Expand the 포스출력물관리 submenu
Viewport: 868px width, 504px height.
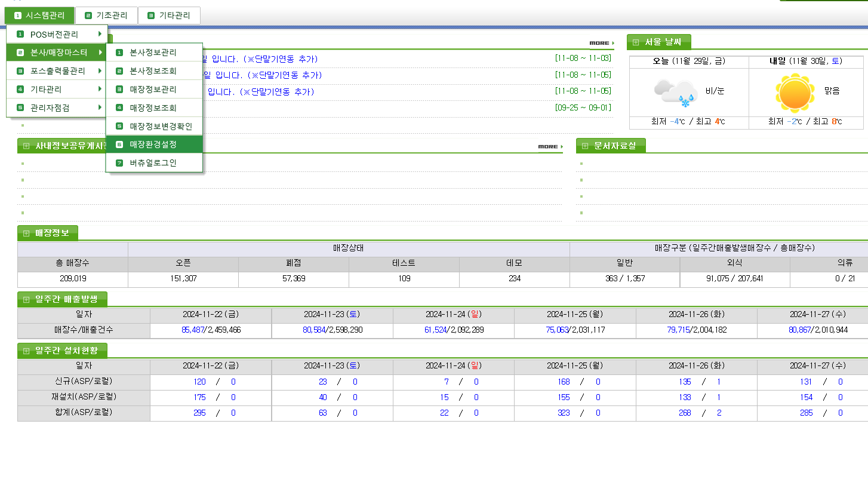tap(57, 71)
